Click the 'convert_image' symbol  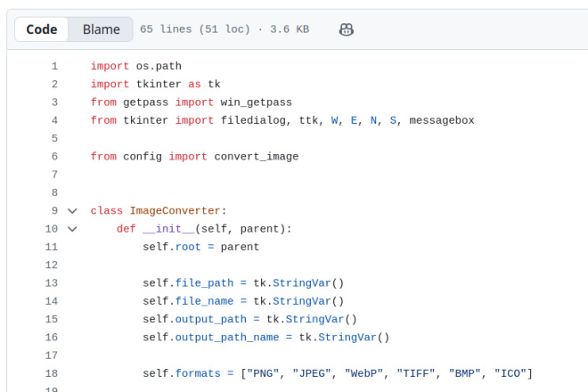257,157
